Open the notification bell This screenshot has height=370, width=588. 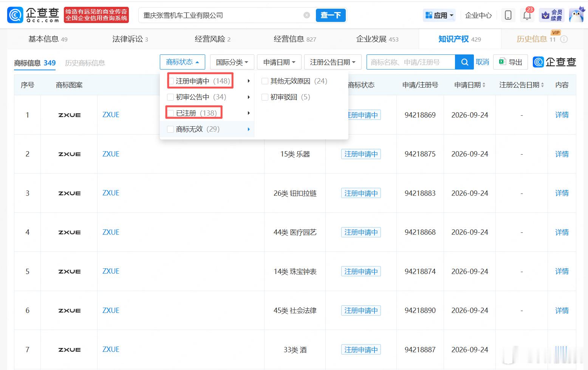click(x=527, y=15)
